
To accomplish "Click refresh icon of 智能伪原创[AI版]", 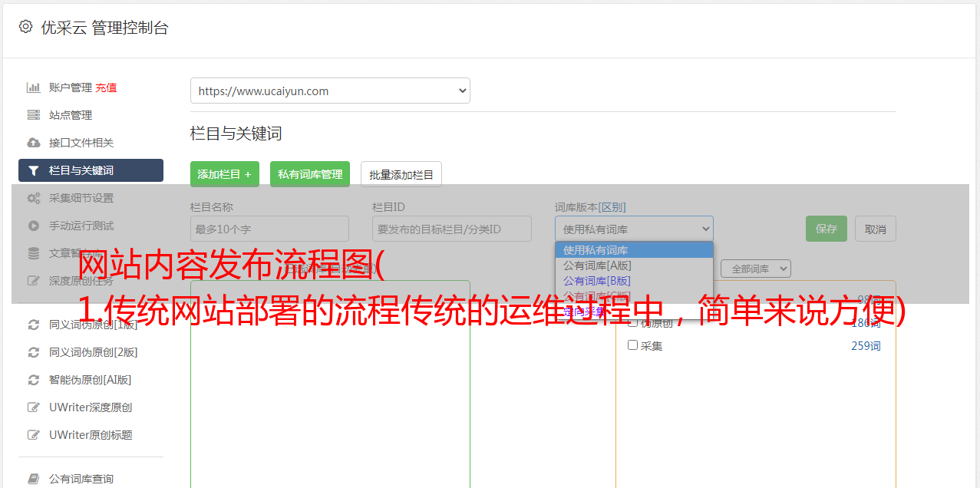I will point(34,380).
